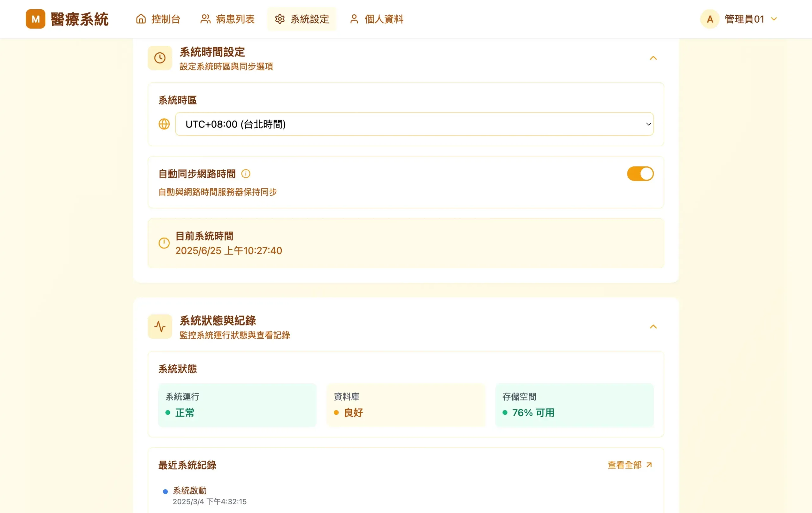The height and width of the screenshot is (513, 812).
Task: Click the 存儲空間 76% 可用 card
Action: (574, 405)
